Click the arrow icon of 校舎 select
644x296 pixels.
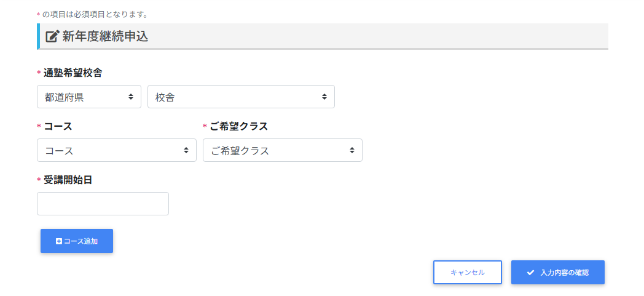(x=324, y=97)
